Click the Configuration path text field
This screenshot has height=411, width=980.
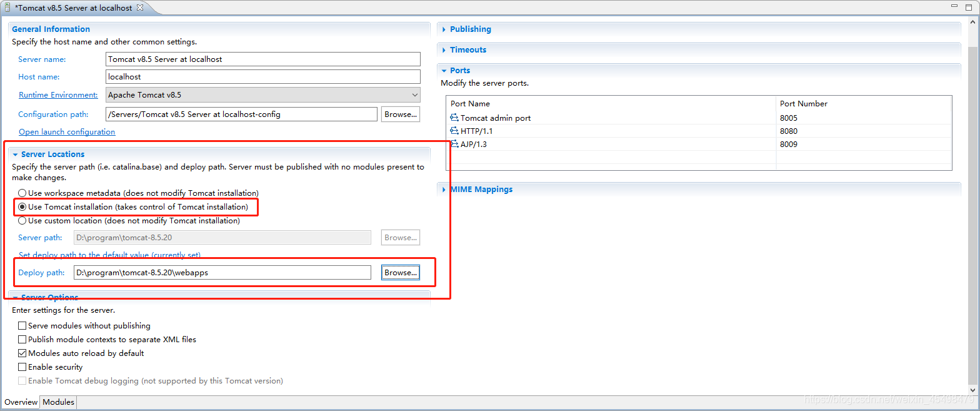tap(242, 114)
